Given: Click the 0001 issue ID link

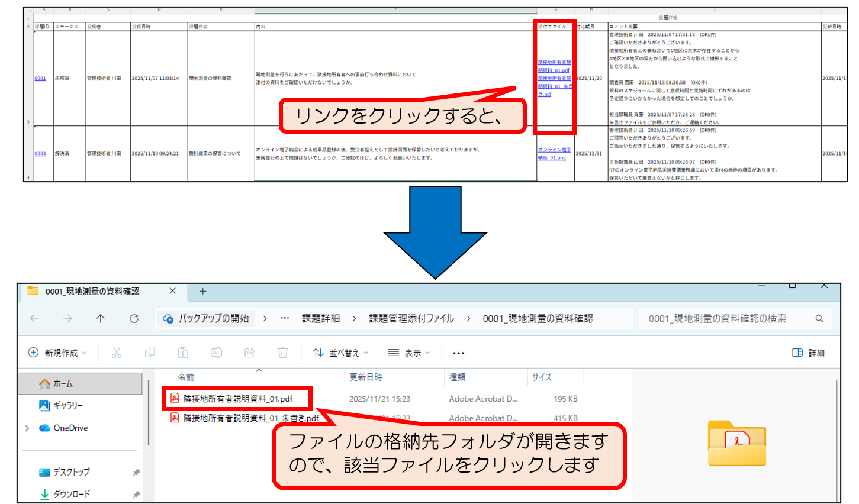Looking at the screenshot, I should point(40,78).
